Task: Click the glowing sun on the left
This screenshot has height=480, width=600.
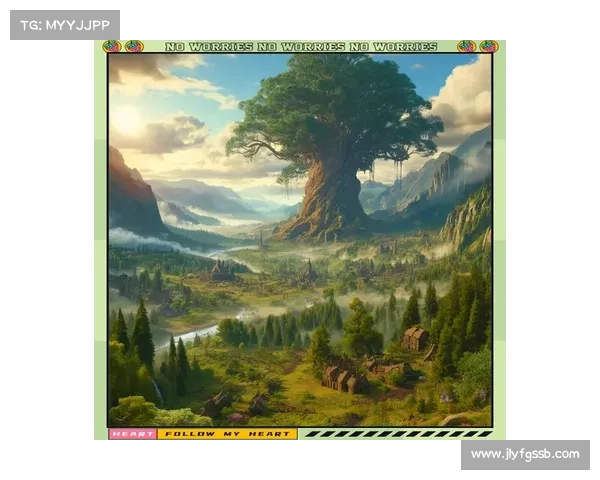Action: coord(128,122)
